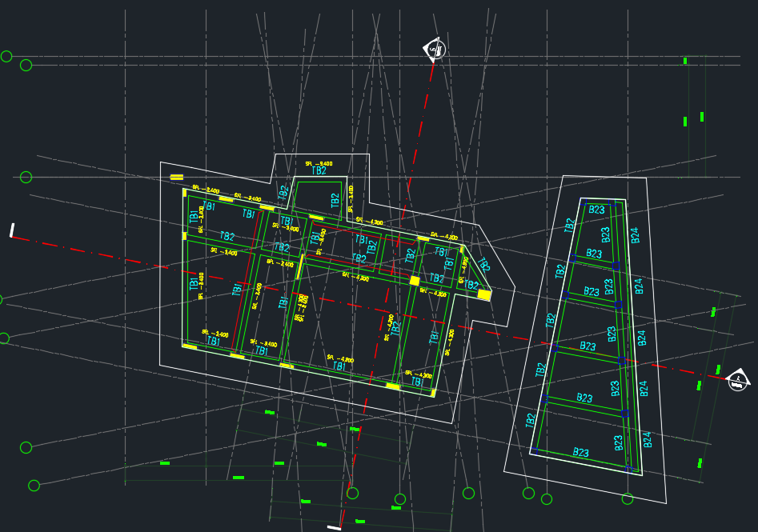Select the B23 label on the trapezoid's bottom beam
The image size is (758, 532).
580,452
